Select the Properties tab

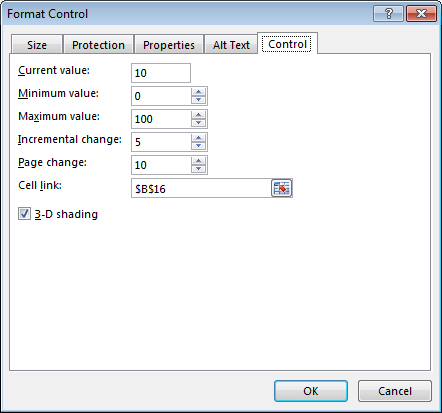[169, 45]
